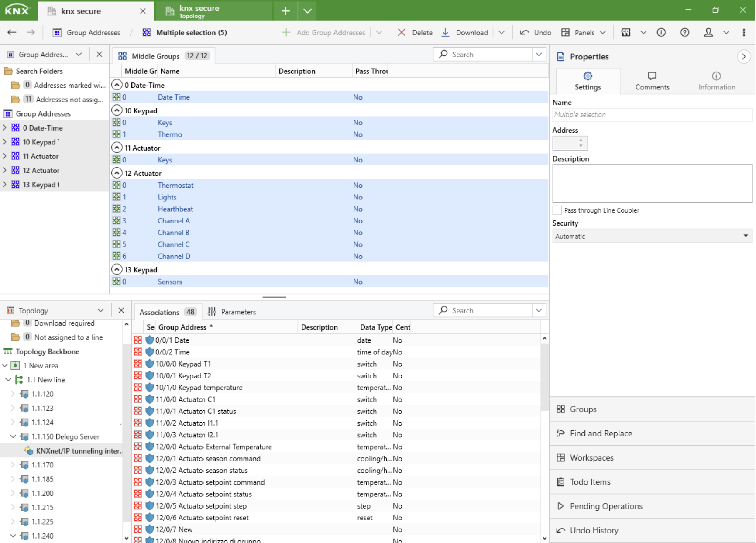The width and height of the screenshot is (756, 543).
Task: Open the user account icon
Action: point(708,32)
